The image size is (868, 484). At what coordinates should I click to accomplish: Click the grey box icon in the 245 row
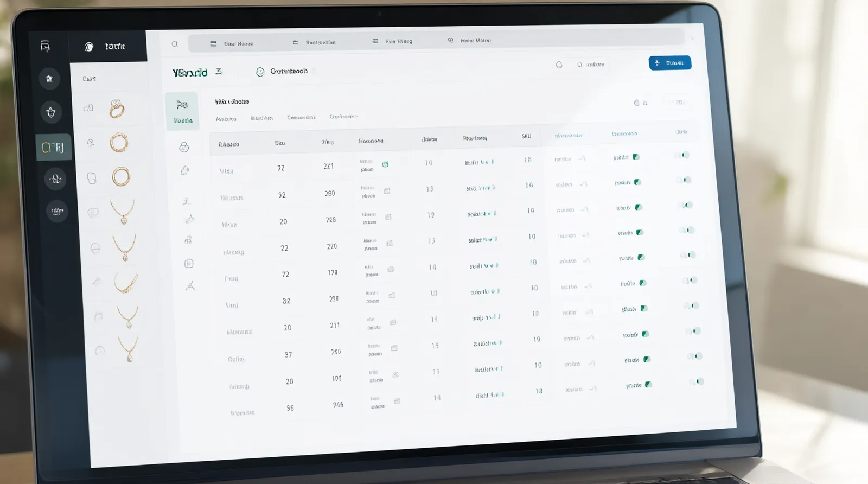397,402
